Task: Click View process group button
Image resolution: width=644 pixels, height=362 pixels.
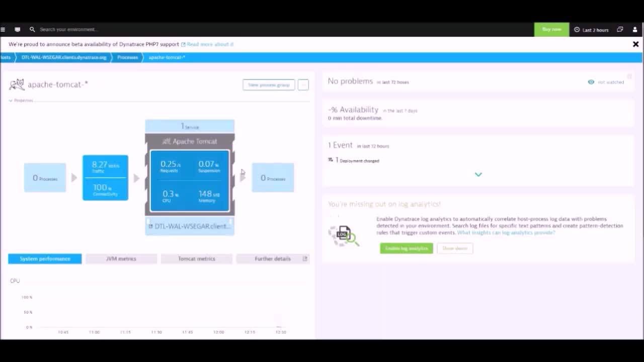Action: click(x=269, y=85)
